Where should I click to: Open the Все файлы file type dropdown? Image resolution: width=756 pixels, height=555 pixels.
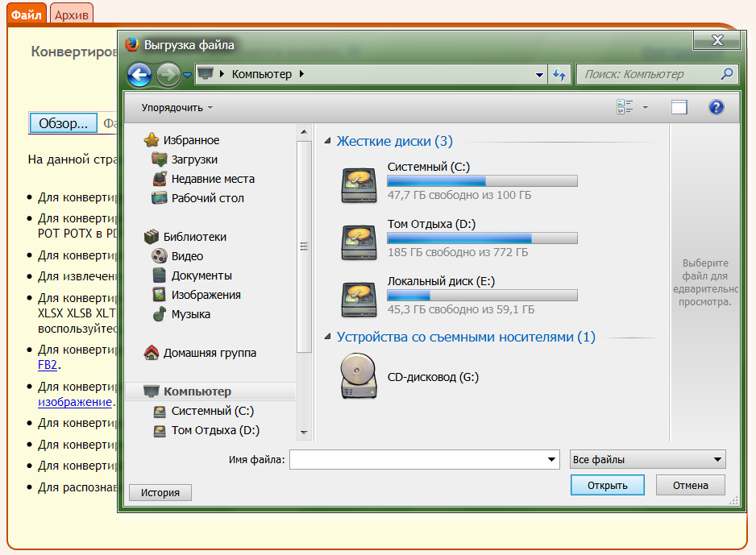click(647, 460)
